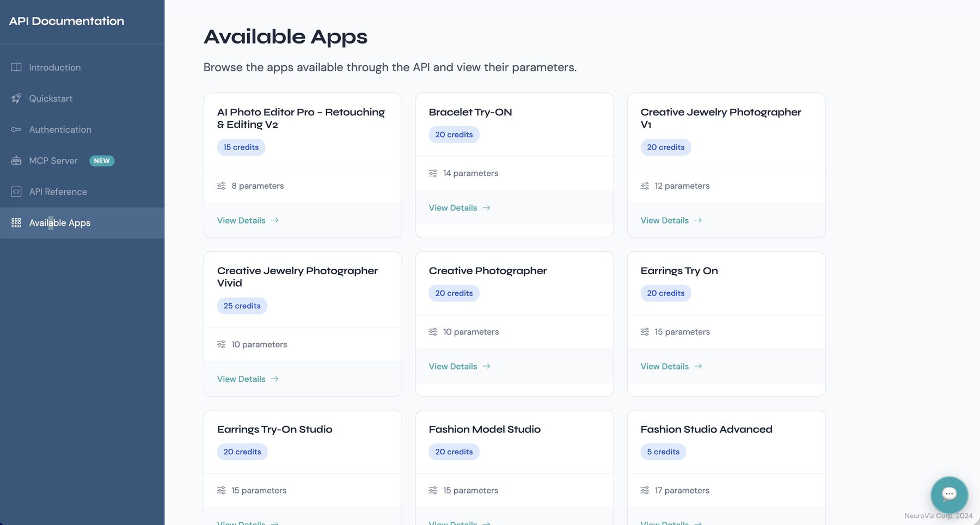Open the Authentication section
The width and height of the screenshot is (980, 525).
pyautogui.click(x=82, y=129)
